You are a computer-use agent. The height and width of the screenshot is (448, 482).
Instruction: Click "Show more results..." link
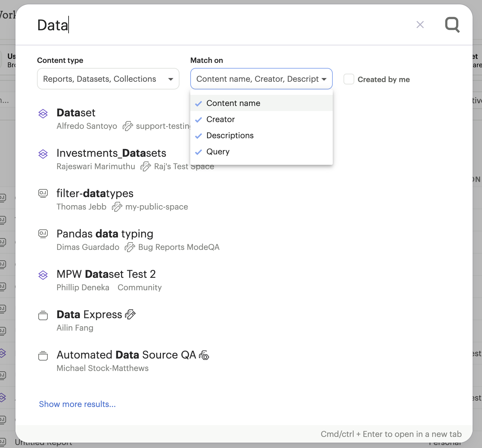tap(77, 404)
